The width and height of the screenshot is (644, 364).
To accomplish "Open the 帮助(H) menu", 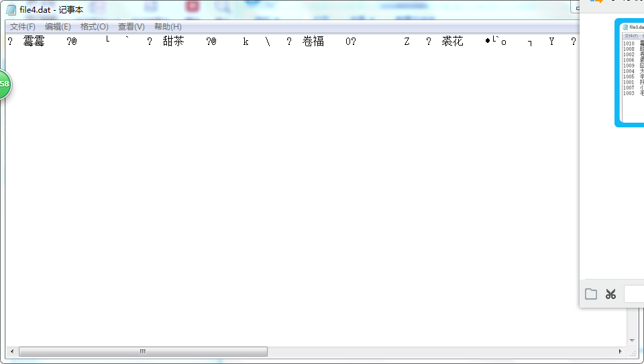I will pos(168,27).
